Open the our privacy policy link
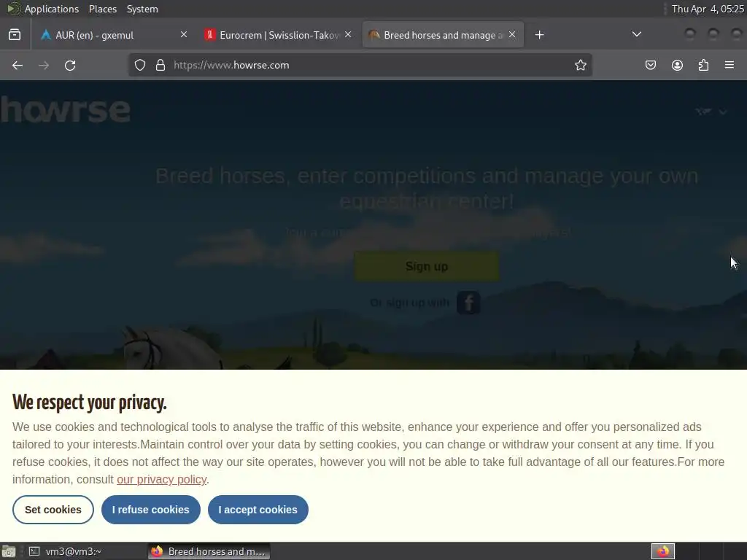Viewport: 747px width, 560px height. [x=161, y=480]
